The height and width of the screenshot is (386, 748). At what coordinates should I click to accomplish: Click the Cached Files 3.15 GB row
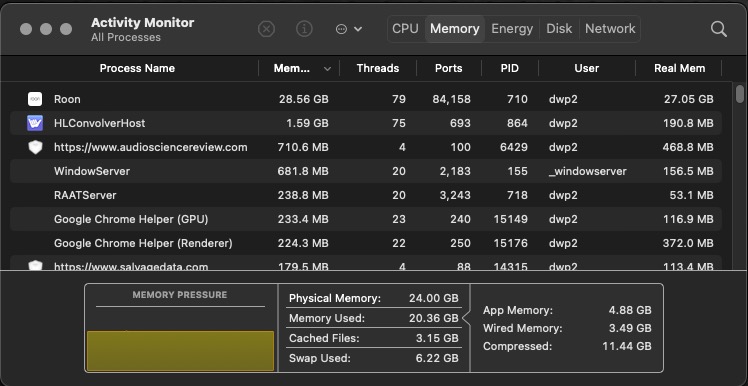point(374,338)
